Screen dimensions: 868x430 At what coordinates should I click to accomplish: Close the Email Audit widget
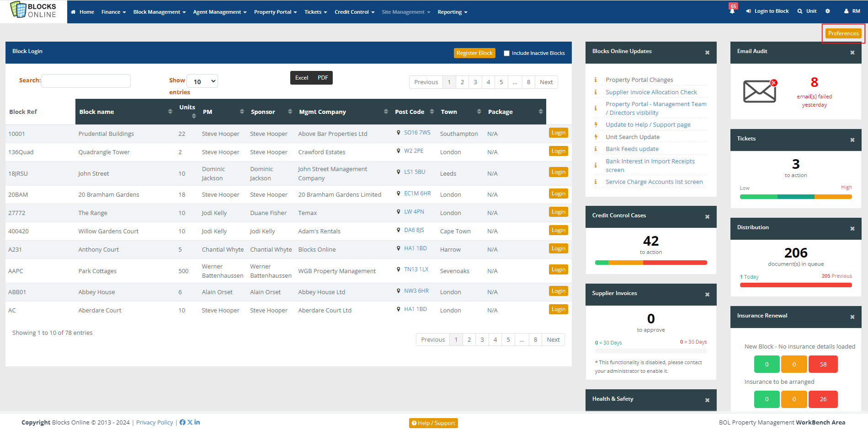(852, 53)
